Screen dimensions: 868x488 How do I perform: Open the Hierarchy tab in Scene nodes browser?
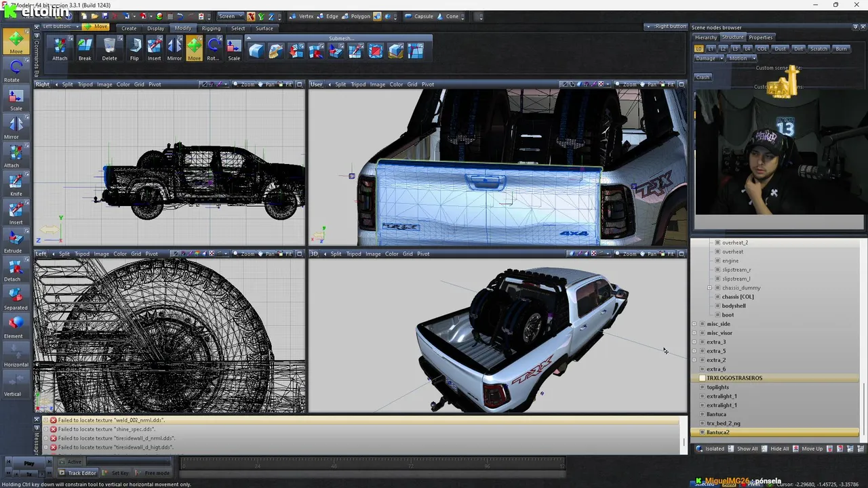click(x=706, y=37)
